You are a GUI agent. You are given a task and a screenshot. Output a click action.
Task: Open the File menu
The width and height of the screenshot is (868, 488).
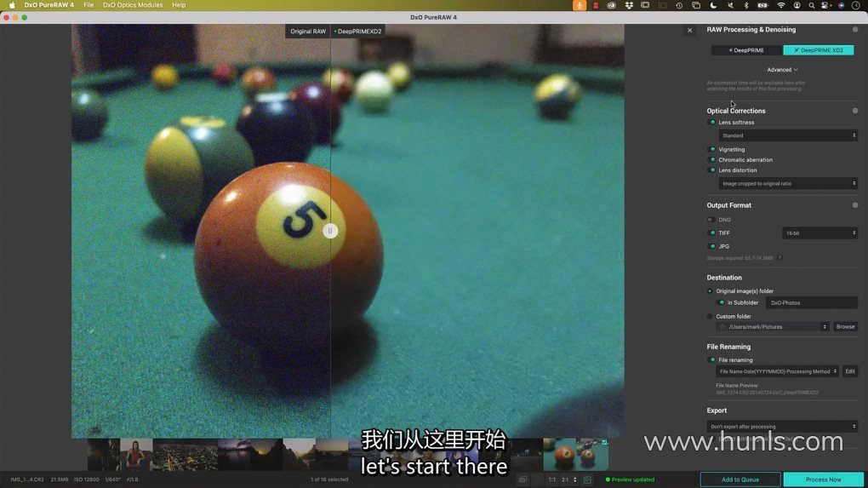tap(89, 5)
